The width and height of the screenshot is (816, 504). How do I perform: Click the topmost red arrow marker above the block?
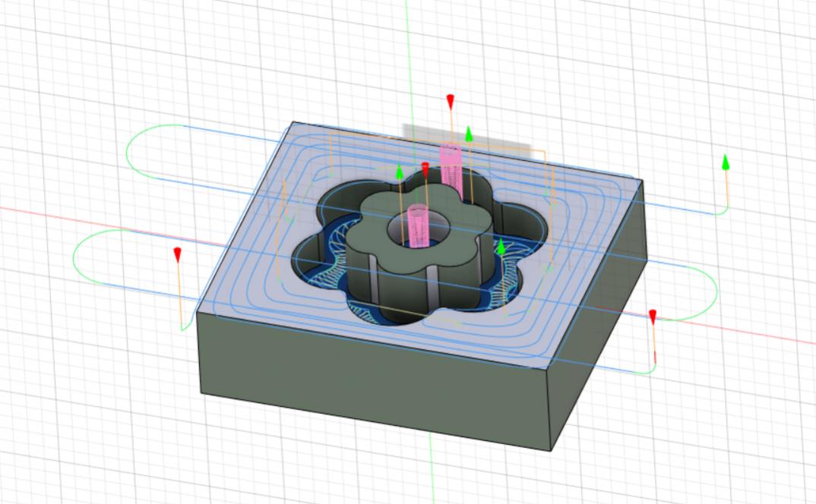451,102
